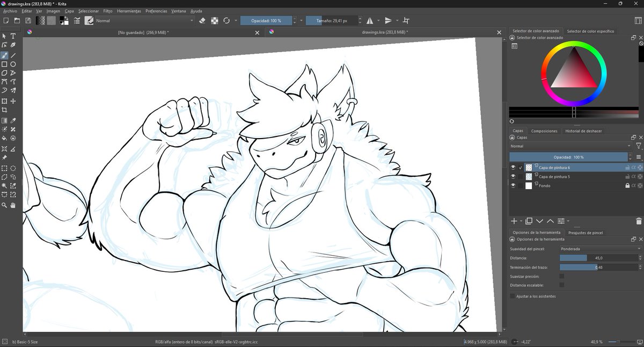Check Ajustar a los asistentes

(512, 296)
